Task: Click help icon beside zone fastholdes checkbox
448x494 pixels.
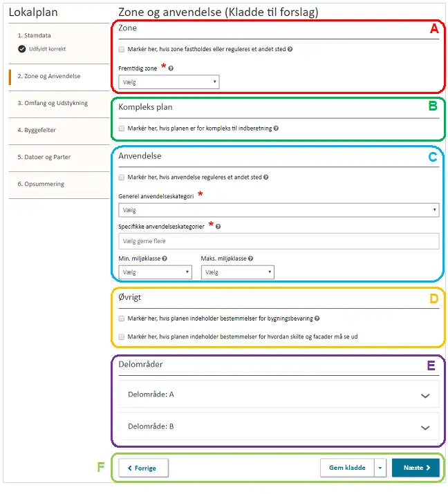Action: coord(290,50)
